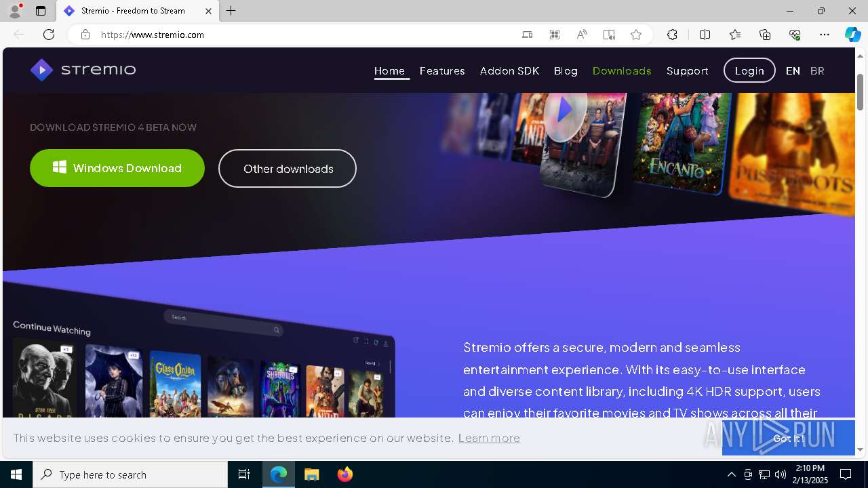Open the Copilot sidebar
Screen dimensions: 868x488
click(852, 35)
